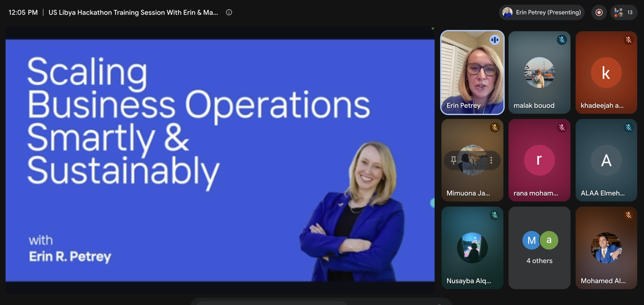Viewport: 644px width, 305px height.
Task: Click Nusayba's round profile photo
Action: [473, 248]
